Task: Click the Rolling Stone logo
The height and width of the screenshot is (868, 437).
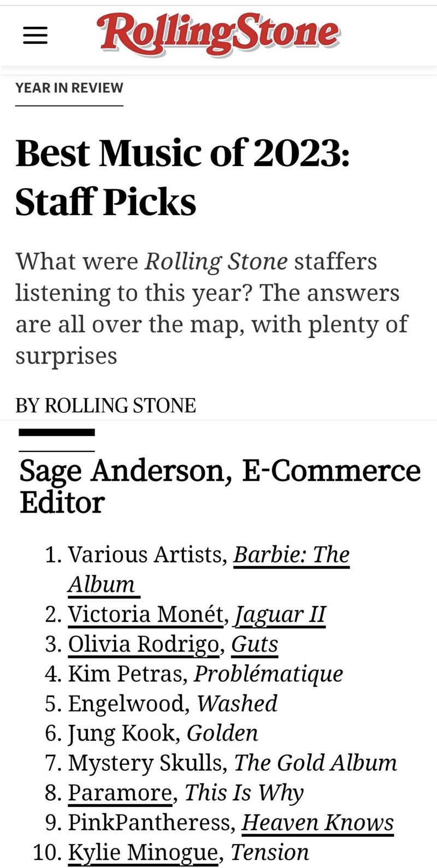Action: pos(218,35)
